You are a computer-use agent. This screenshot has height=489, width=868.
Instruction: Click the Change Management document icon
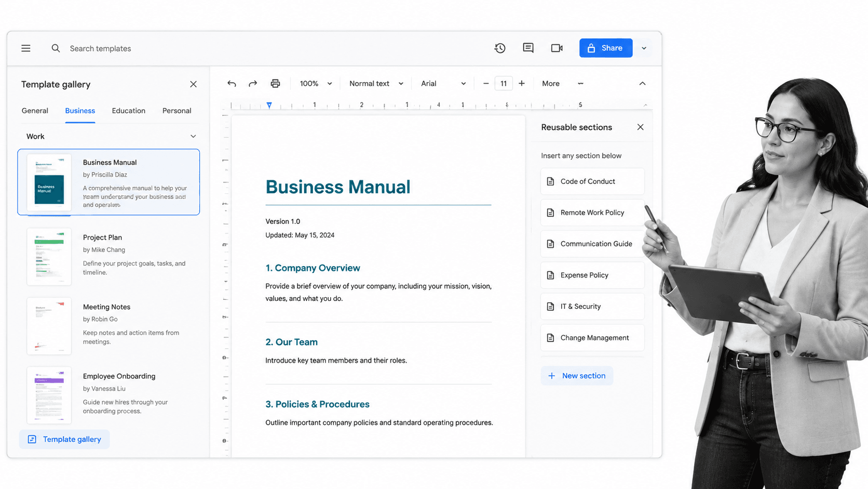point(550,338)
